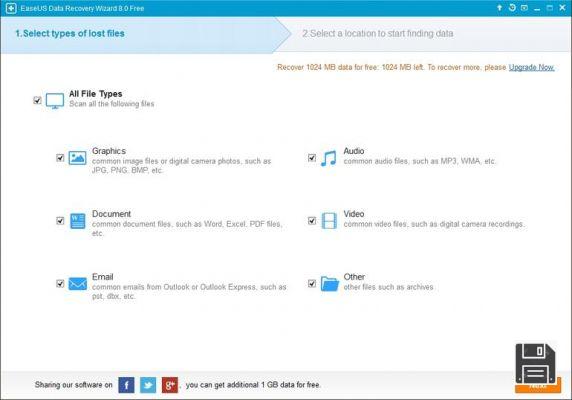Screen dimensions: 572x400
Task: Click the Other label text
Action: (354, 277)
